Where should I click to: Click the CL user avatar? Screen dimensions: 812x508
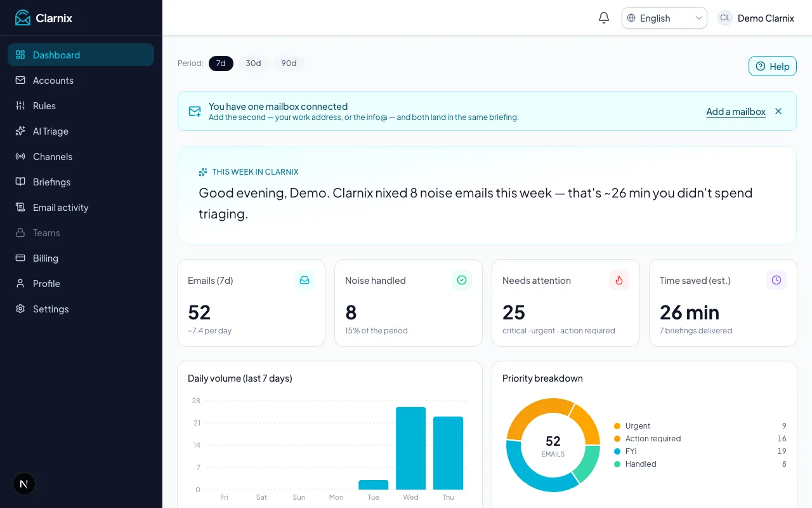(x=725, y=18)
